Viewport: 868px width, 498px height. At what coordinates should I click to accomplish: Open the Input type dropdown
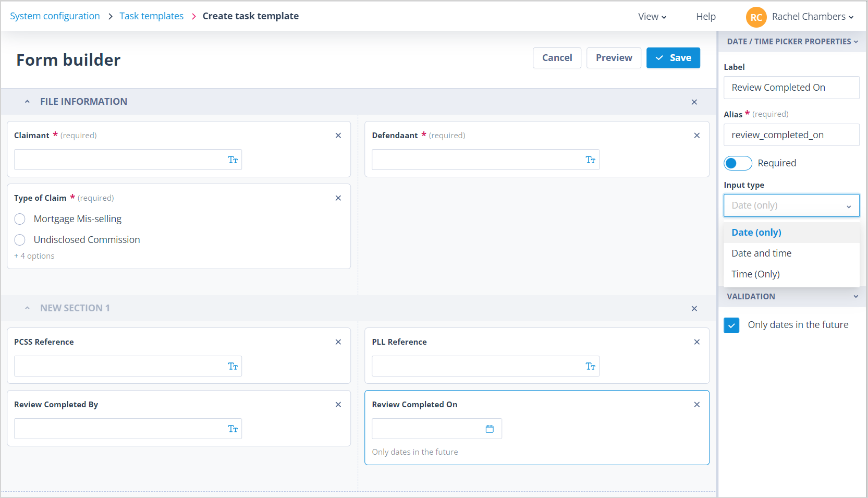point(791,205)
